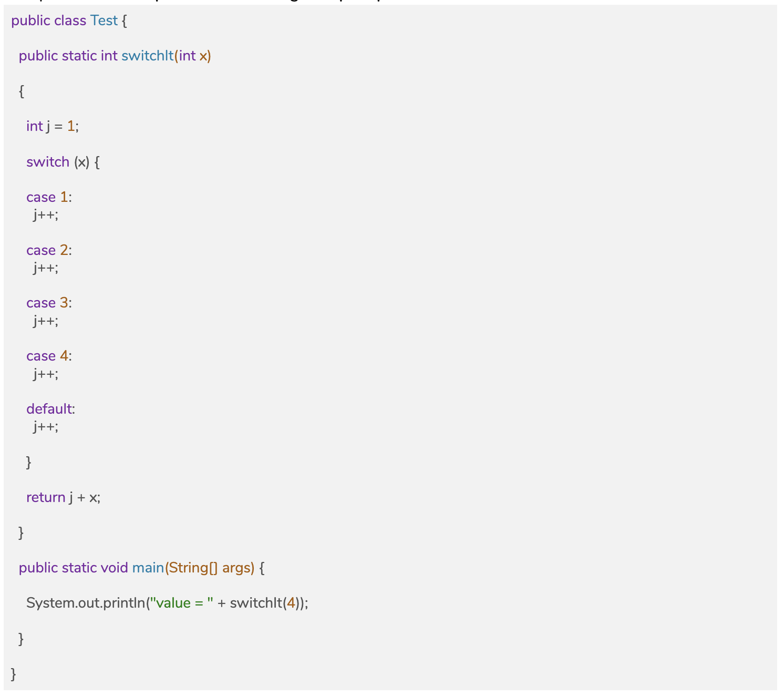Click switchIt in the method declaration

[x=147, y=56]
